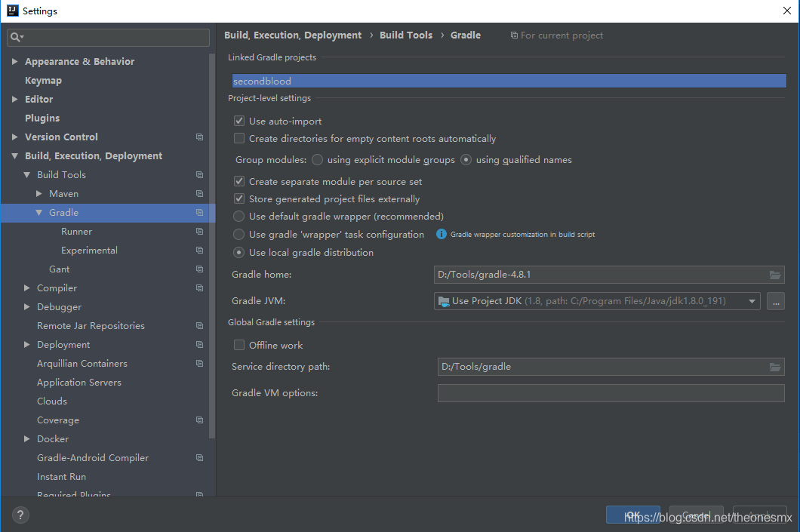Expand the Appearance & Behavior section
800x532 pixels.
15,61
